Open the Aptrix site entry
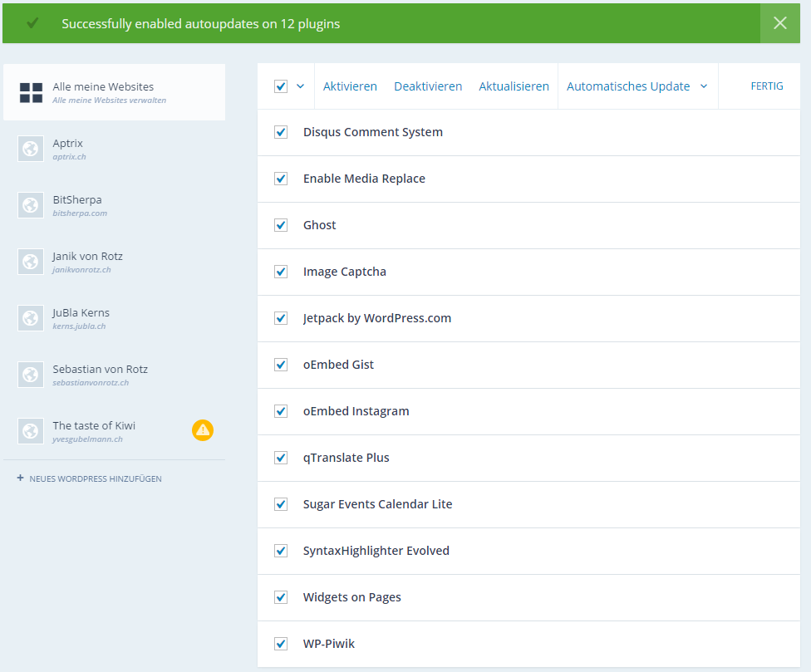Screen dimensions: 811x672 click(115, 149)
